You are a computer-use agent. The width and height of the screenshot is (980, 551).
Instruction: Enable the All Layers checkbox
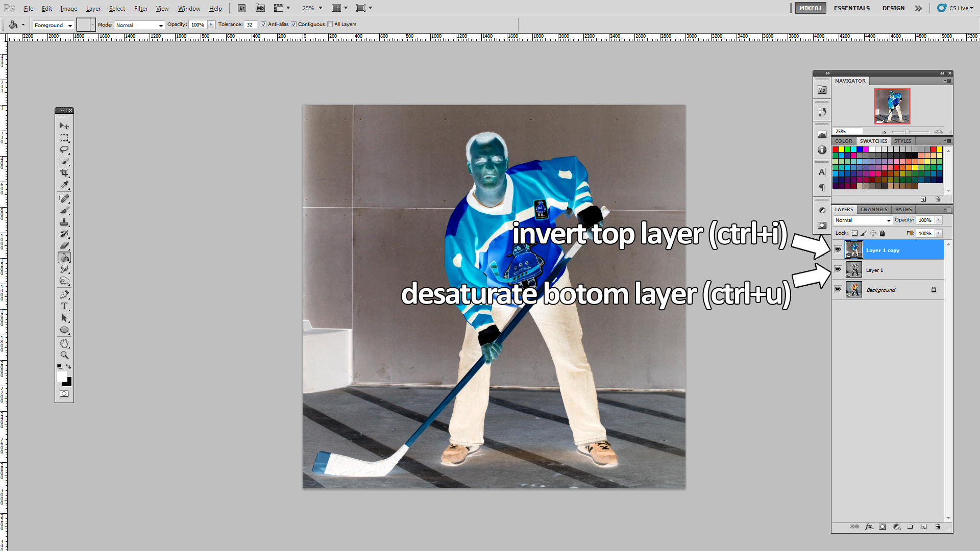(x=330, y=24)
